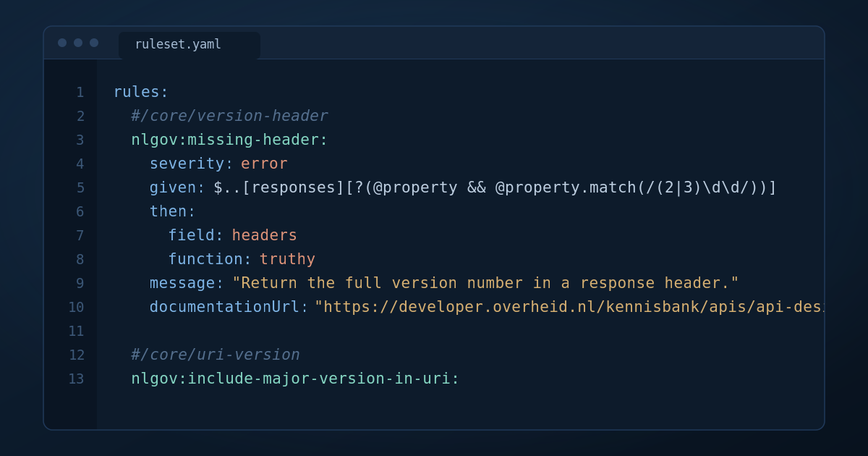
Task: Select the "truthy" function value
Action: pyautogui.click(x=287, y=259)
